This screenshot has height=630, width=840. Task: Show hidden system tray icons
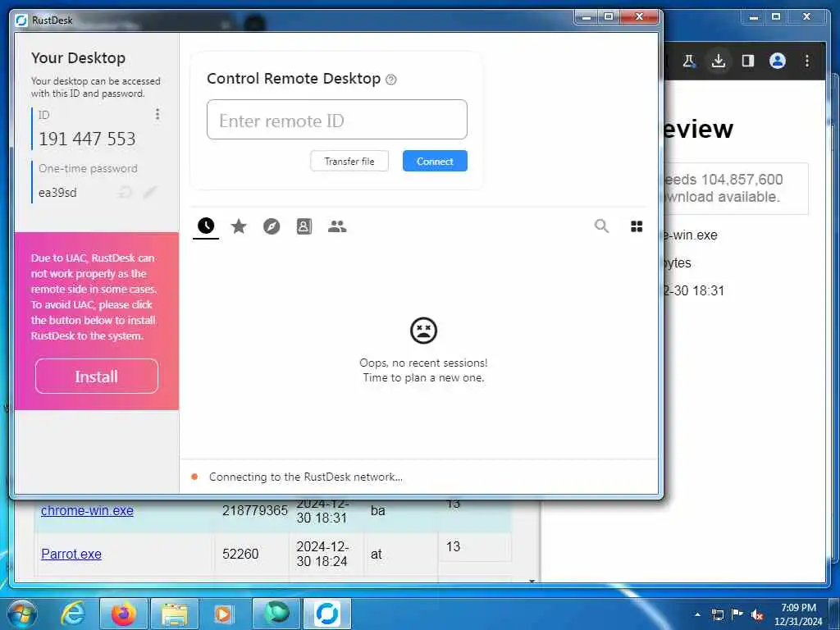(x=697, y=614)
